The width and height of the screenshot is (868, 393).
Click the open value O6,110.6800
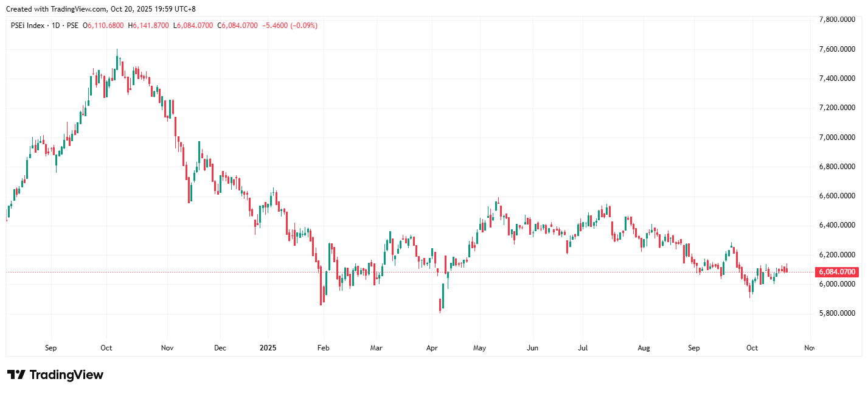pyautogui.click(x=106, y=26)
